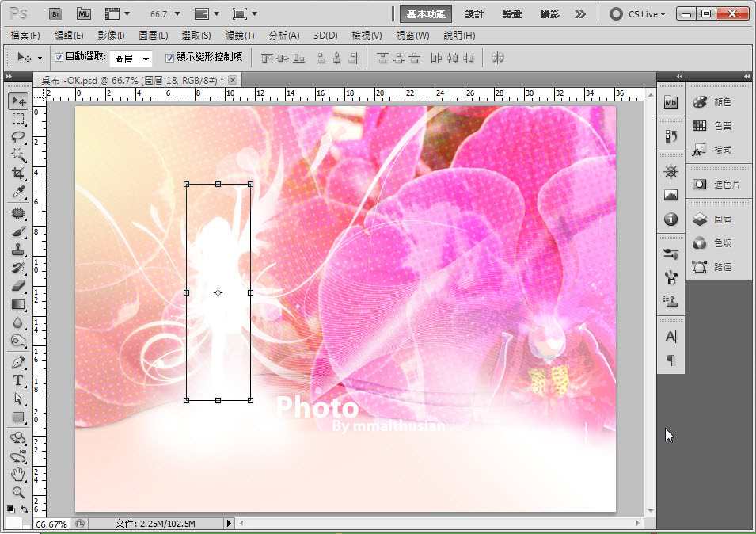Select the 3D Object Rotate tool
Screen dimensions: 756x534
[x=18, y=438]
